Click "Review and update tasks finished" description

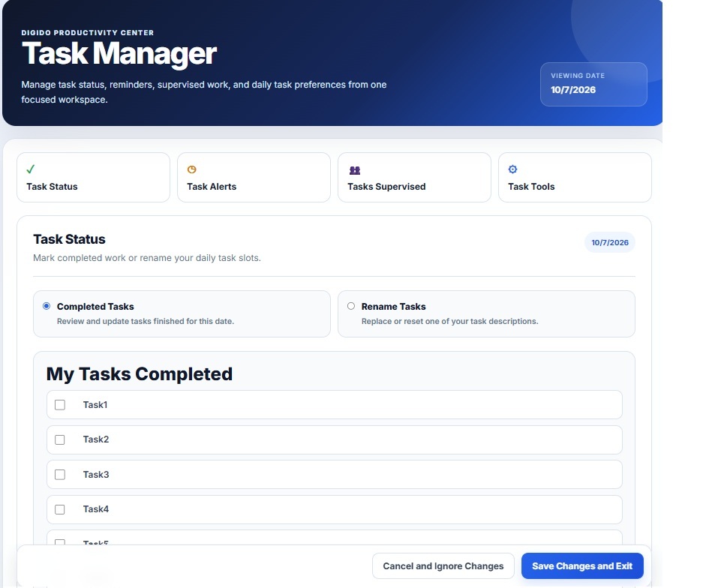tap(146, 321)
